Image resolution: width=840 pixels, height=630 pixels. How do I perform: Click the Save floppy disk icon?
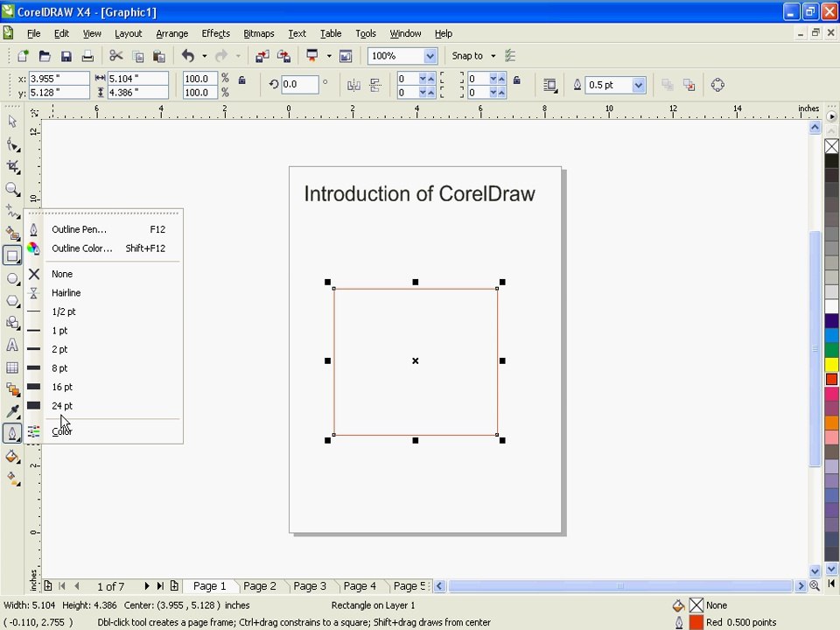[66, 56]
